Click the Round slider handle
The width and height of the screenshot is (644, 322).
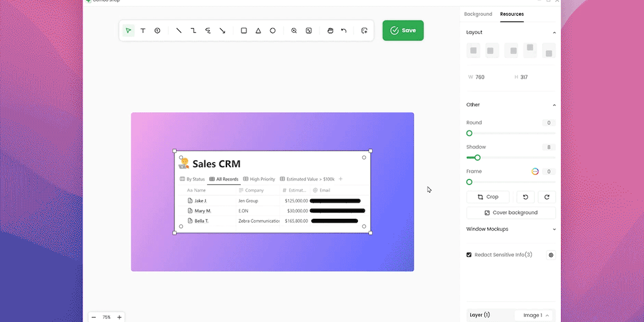469,133
